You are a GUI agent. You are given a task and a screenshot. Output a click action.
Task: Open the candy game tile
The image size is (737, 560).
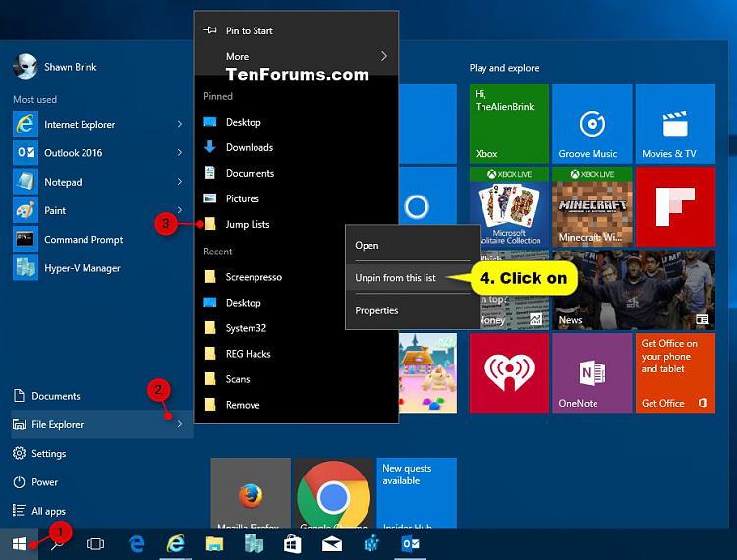(427, 373)
